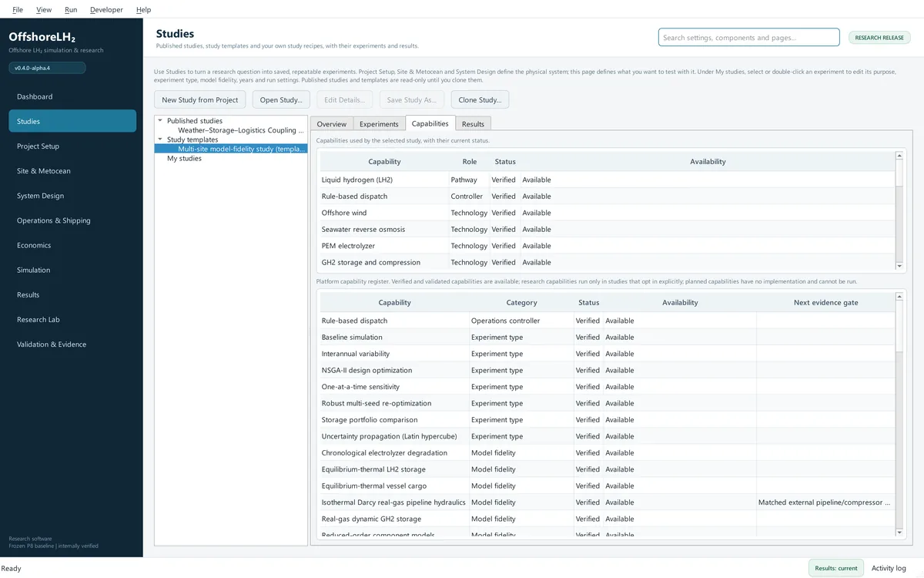The width and height of the screenshot is (924, 578).
Task: Click Clone Study... button
Action: point(480,99)
